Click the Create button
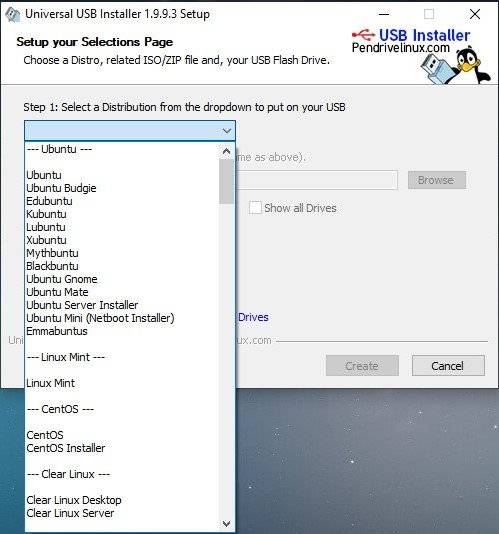 (362, 366)
